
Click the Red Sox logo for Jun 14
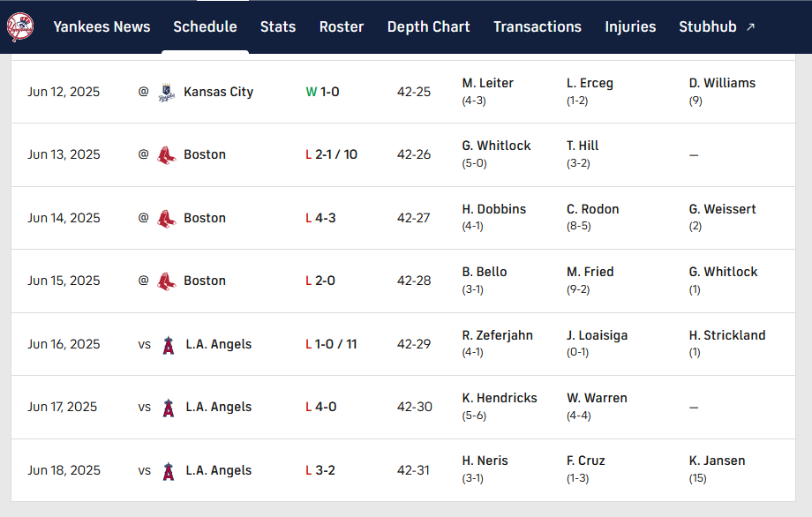tap(166, 218)
